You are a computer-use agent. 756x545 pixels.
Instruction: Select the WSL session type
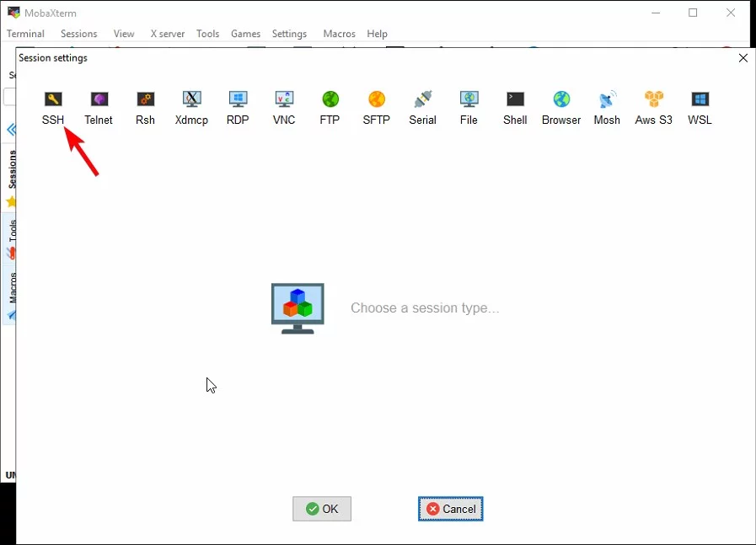[x=700, y=108]
